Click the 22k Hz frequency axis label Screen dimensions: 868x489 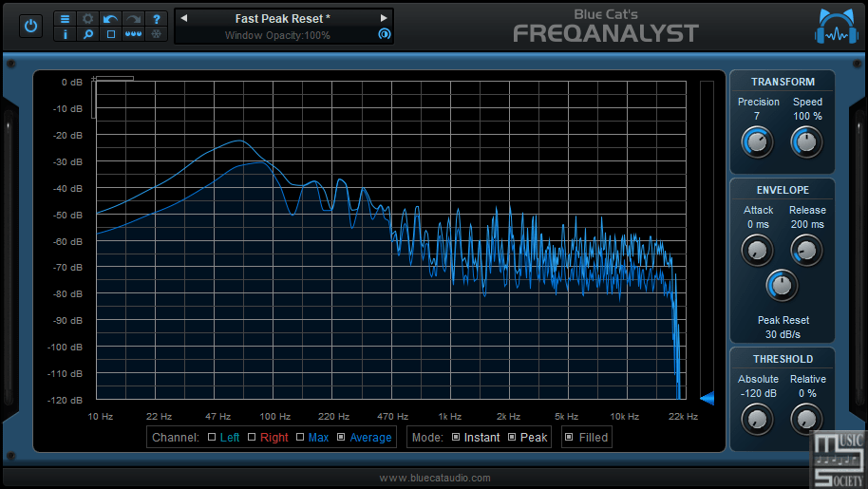(683, 417)
